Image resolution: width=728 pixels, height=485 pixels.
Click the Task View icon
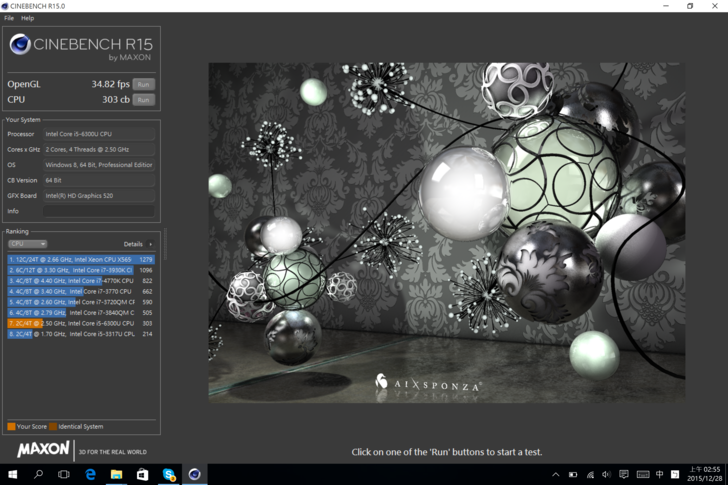(x=64, y=474)
